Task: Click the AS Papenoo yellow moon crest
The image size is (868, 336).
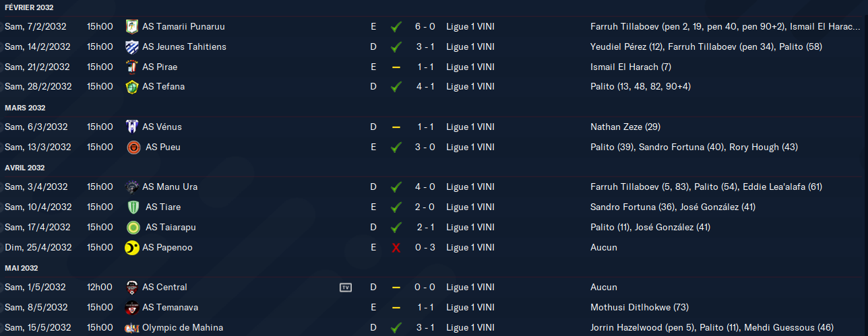Action: 132,247
